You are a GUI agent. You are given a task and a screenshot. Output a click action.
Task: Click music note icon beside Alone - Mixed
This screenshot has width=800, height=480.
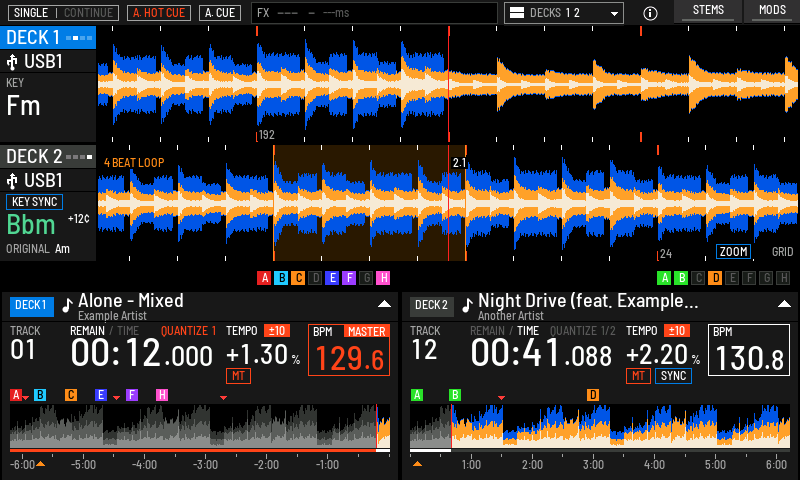[x=67, y=305]
